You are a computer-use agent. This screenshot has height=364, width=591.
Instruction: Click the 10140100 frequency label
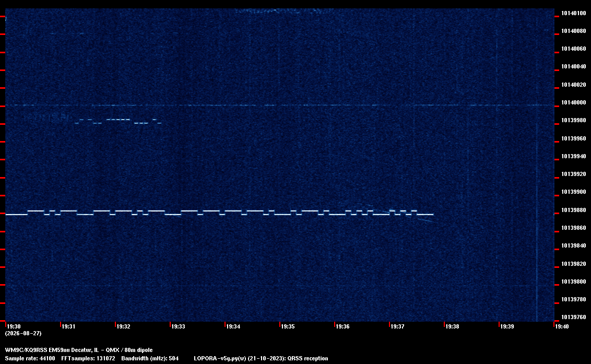point(573,13)
